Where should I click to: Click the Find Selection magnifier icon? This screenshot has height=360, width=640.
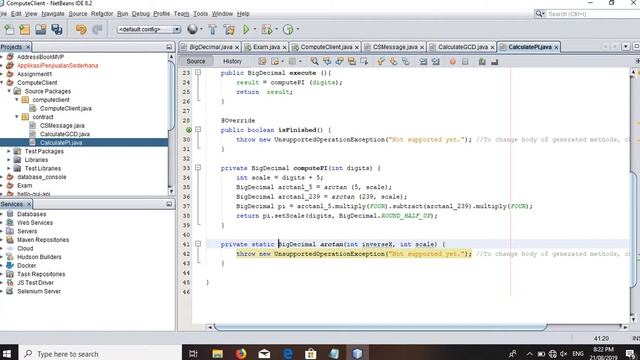(314, 62)
